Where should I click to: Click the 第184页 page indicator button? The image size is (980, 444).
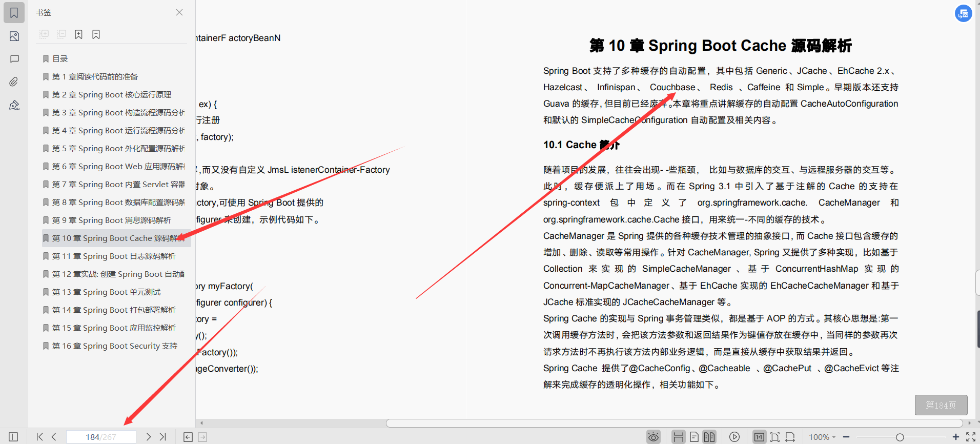(x=941, y=405)
